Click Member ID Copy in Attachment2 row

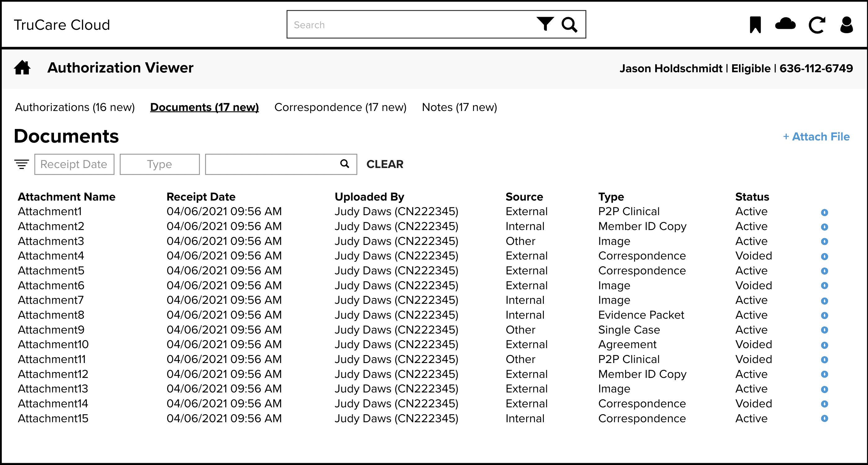click(642, 226)
